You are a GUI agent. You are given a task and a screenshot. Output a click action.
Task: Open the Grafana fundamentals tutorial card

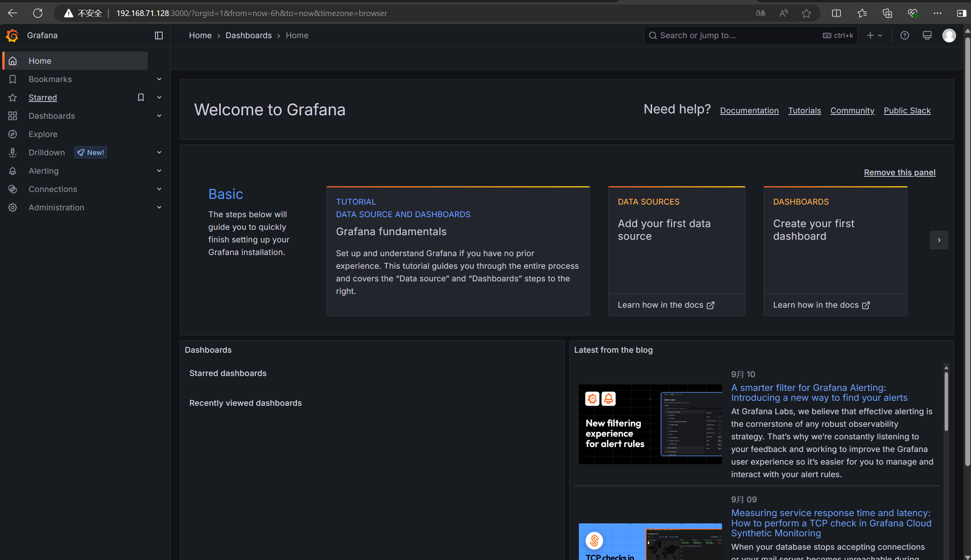click(x=458, y=251)
